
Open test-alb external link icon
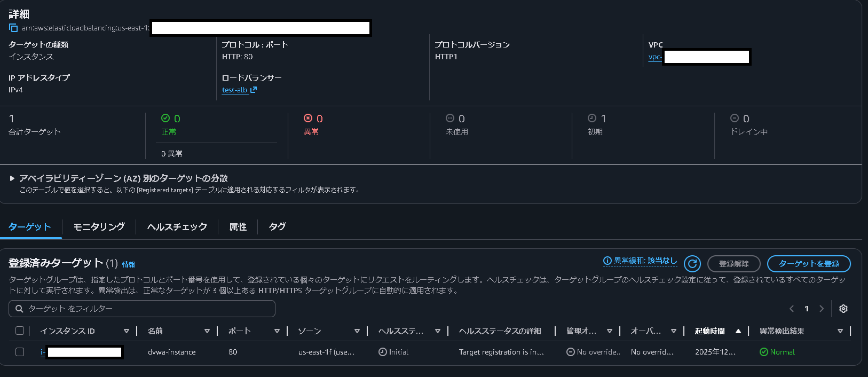(x=254, y=90)
